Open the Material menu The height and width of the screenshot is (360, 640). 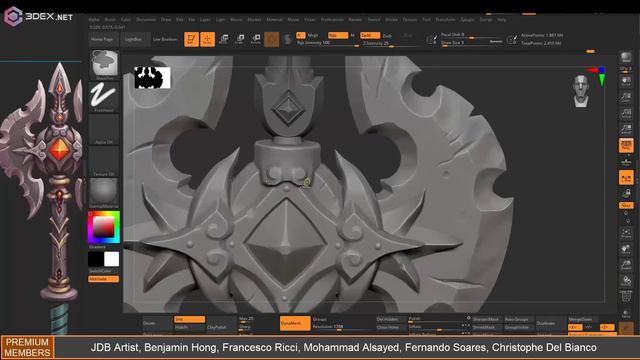(x=274, y=20)
